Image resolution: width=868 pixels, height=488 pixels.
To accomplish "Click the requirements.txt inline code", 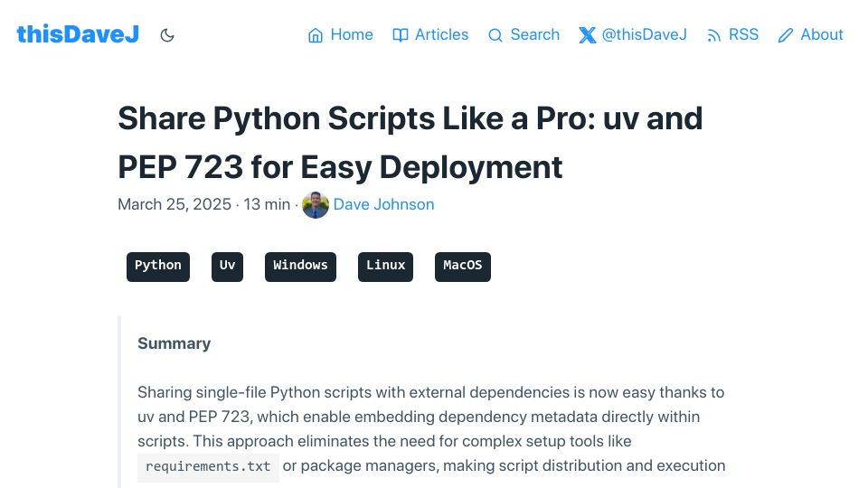I will pos(208,466).
